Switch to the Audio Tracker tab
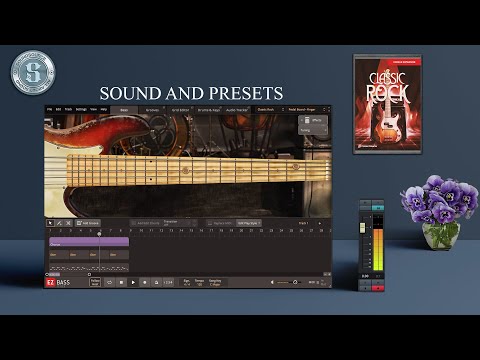 [237, 110]
